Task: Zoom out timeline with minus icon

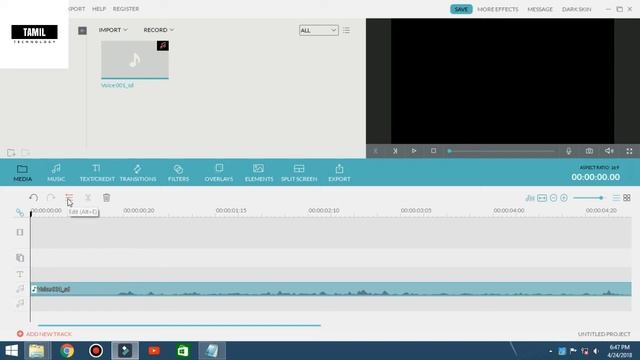Action: pyautogui.click(x=553, y=198)
